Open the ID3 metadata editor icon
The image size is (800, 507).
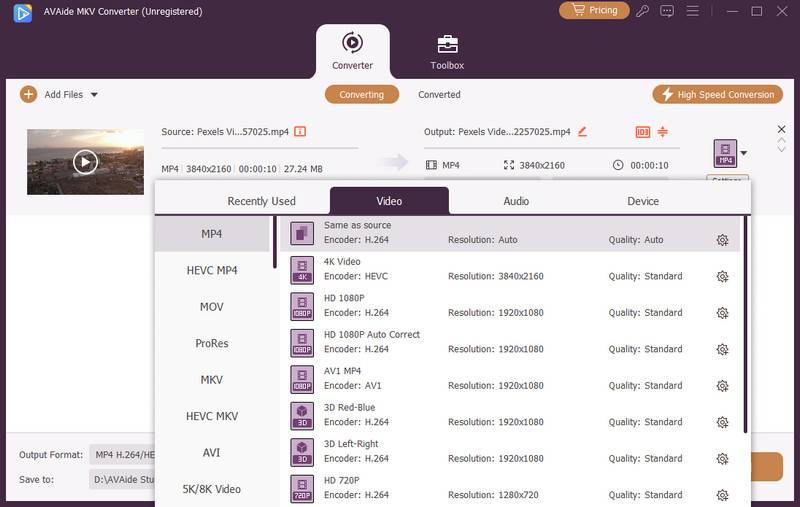[643, 132]
